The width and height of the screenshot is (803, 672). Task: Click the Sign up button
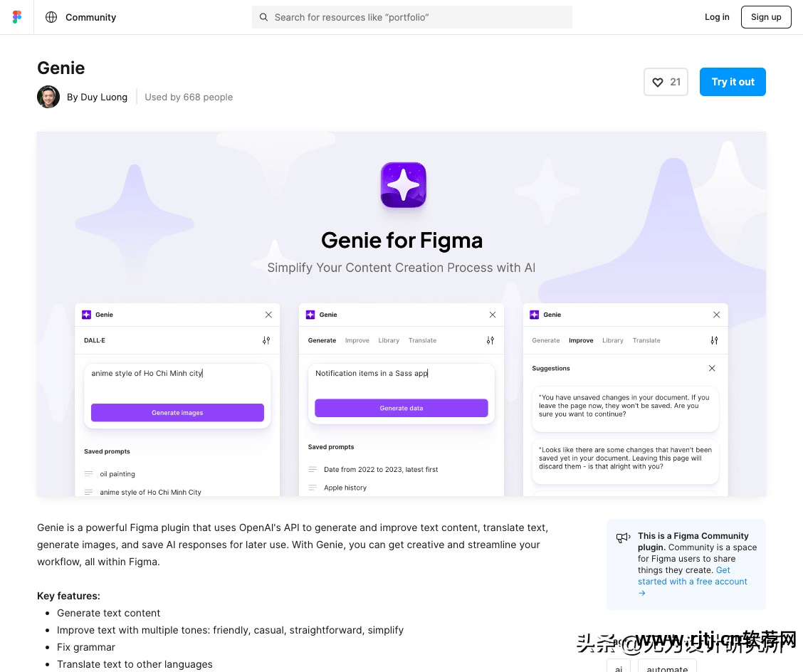point(765,17)
